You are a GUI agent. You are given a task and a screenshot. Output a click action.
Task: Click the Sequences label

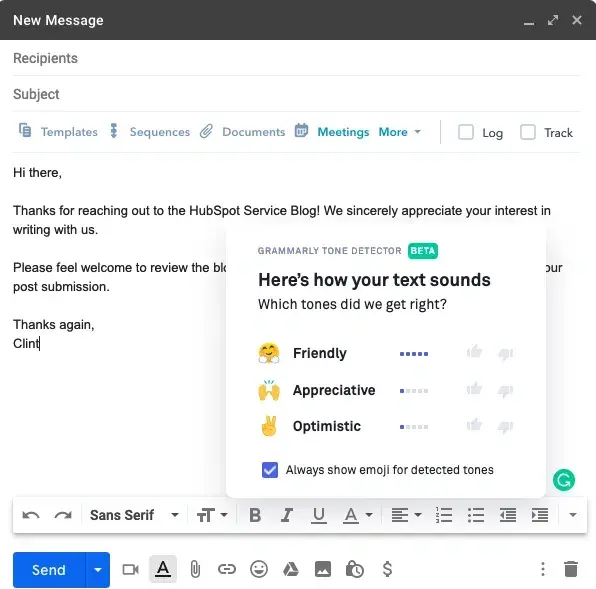click(x=160, y=132)
